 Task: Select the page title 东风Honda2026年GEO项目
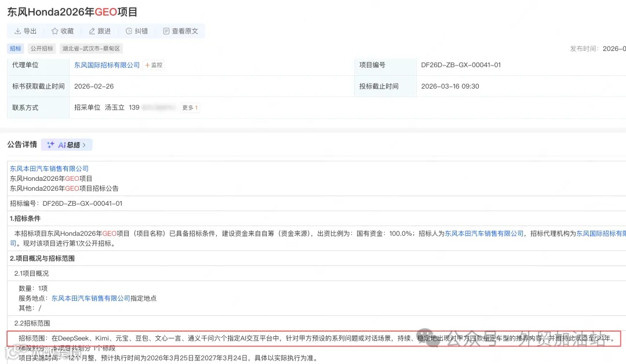[x=72, y=12]
